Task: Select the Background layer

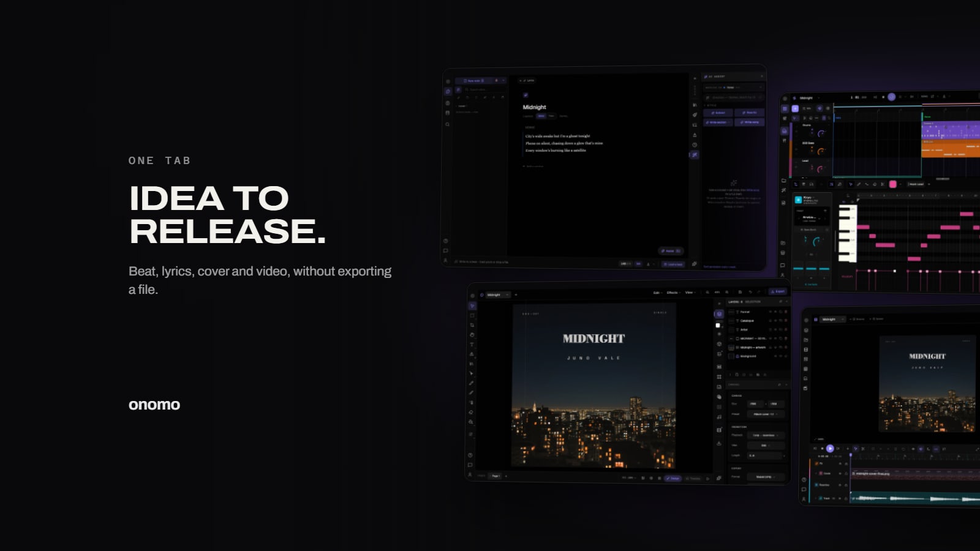Action: [758, 356]
